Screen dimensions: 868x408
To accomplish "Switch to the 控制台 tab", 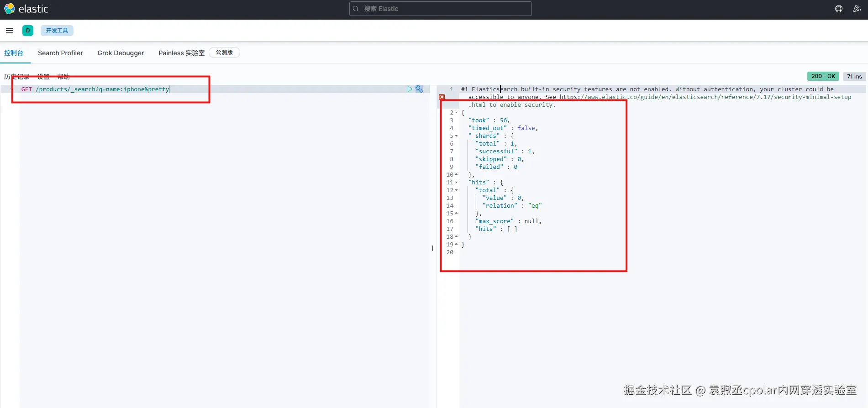I will click(x=14, y=53).
